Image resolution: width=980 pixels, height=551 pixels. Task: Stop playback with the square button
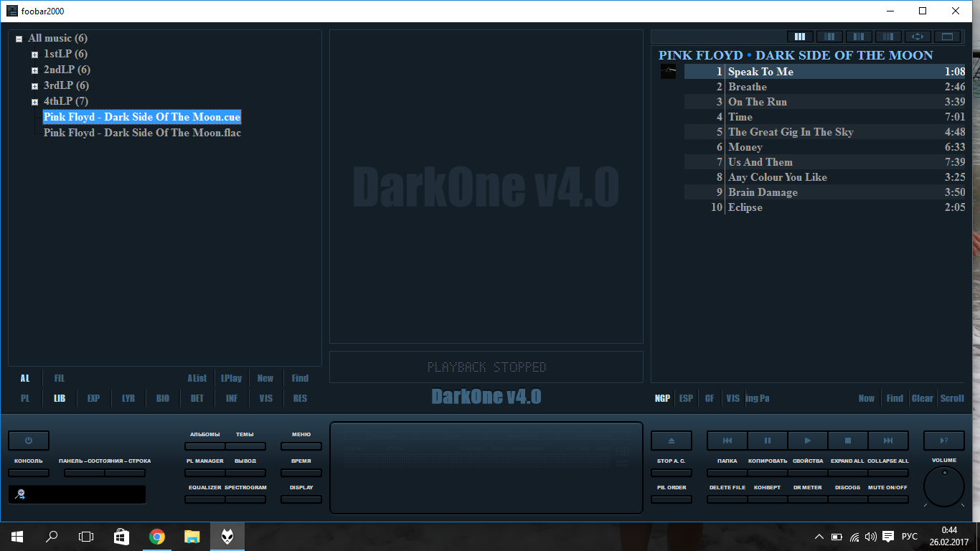click(848, 441)
